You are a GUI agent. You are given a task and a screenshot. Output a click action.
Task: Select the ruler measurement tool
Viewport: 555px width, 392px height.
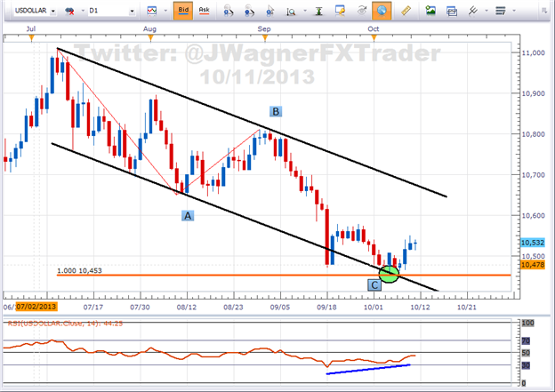(406, 11)
